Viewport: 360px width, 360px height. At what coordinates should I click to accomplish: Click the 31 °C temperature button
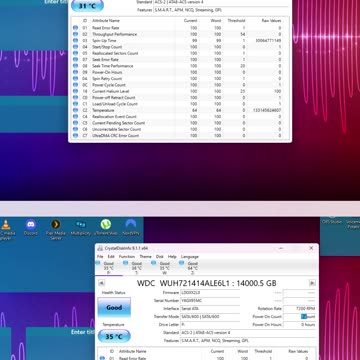click(87, 5)
